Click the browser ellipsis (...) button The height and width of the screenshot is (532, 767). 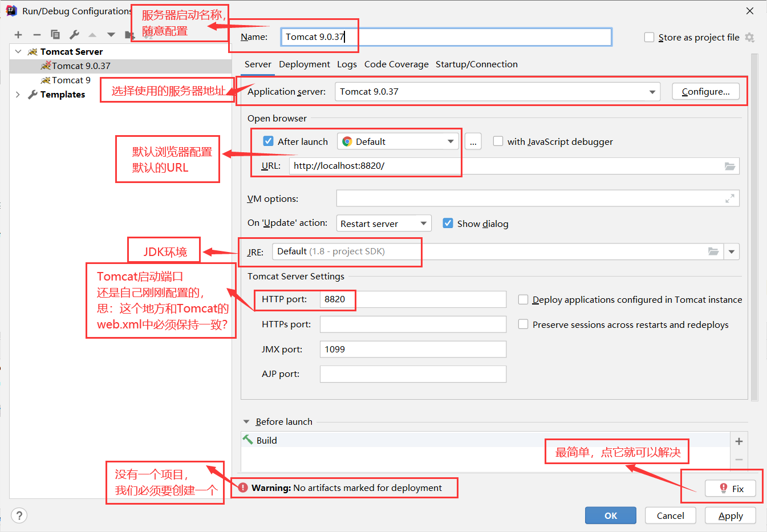click(x=473, y=141)
